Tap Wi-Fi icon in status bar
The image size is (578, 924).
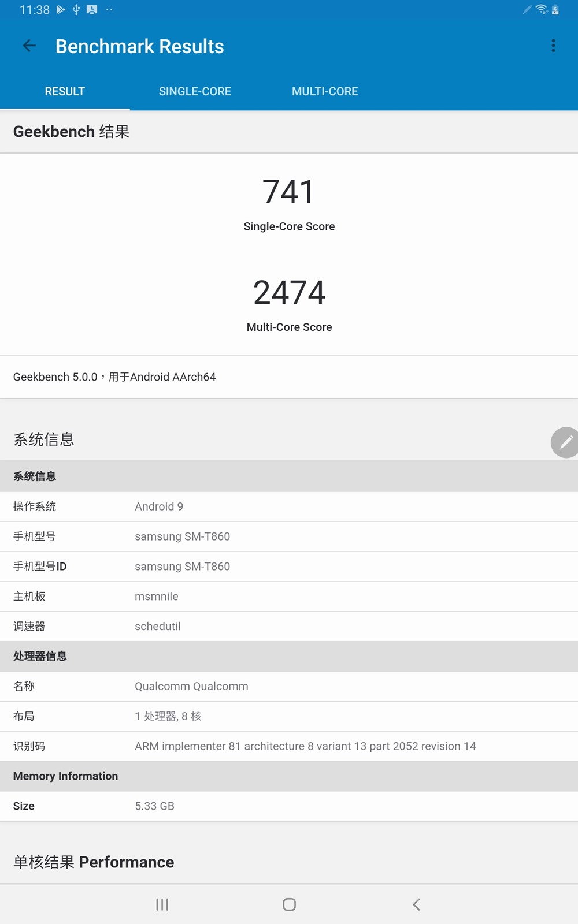click(542, 9)
